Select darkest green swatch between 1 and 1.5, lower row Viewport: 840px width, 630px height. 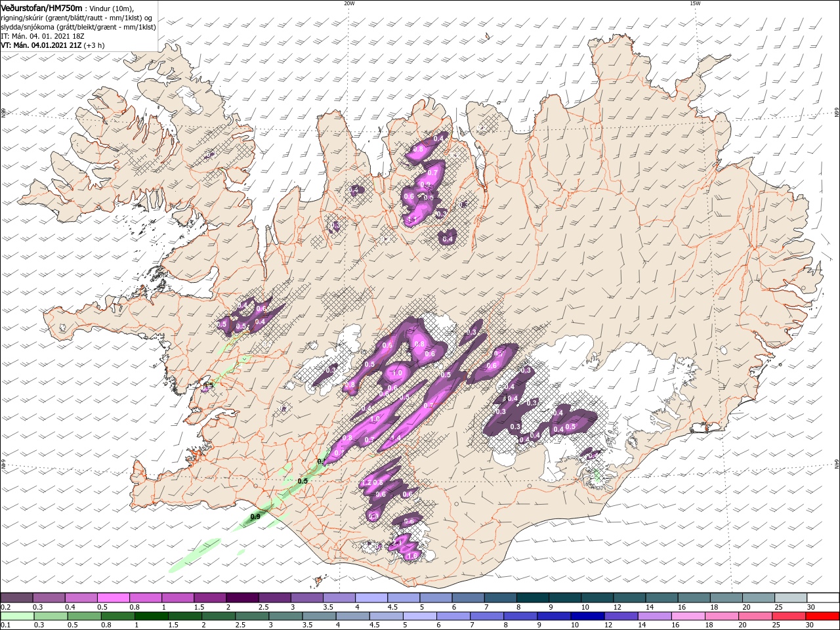(151, 616)
